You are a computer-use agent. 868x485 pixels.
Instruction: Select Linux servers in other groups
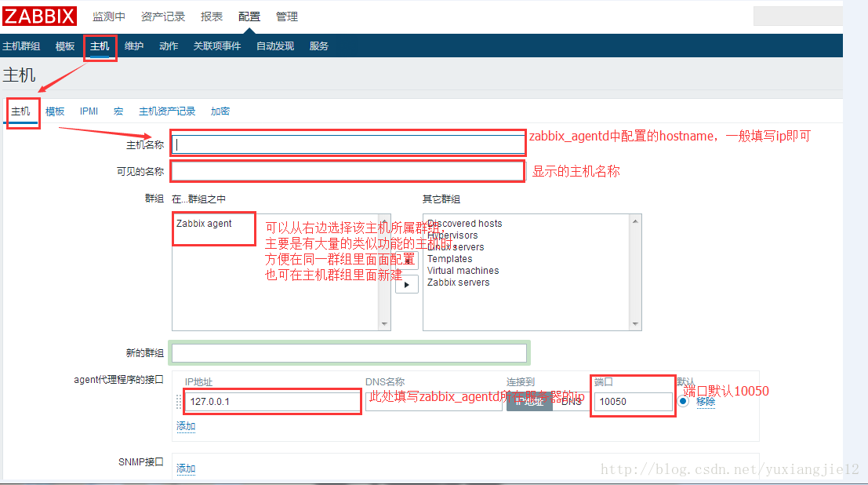point(456,246)
